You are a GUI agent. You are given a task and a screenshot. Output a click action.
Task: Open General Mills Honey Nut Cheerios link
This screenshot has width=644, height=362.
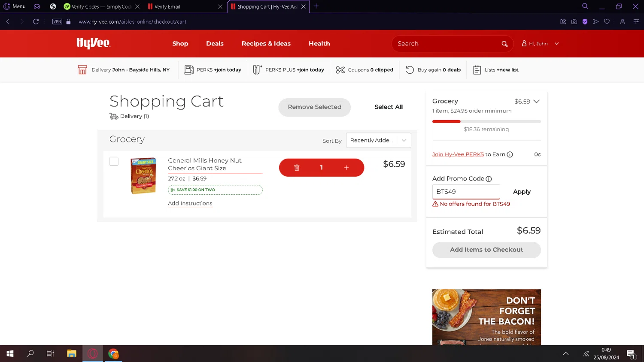coord(205,164)
